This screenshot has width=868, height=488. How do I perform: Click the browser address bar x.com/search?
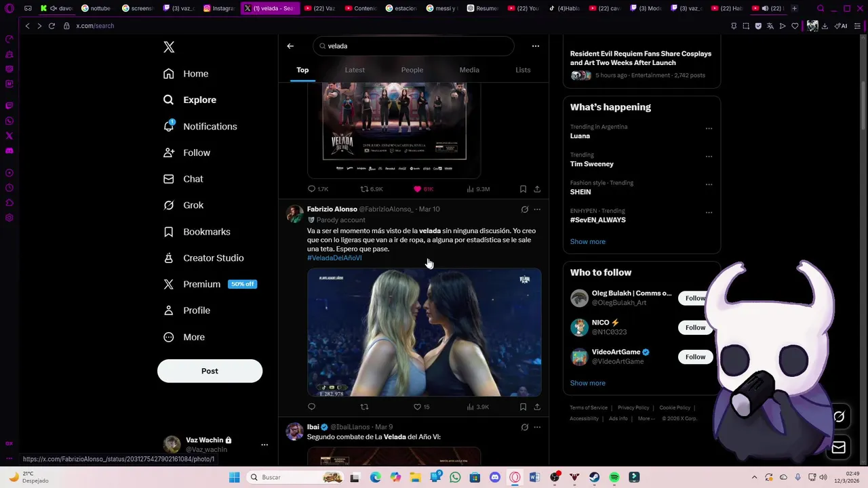tap(95, 26)
